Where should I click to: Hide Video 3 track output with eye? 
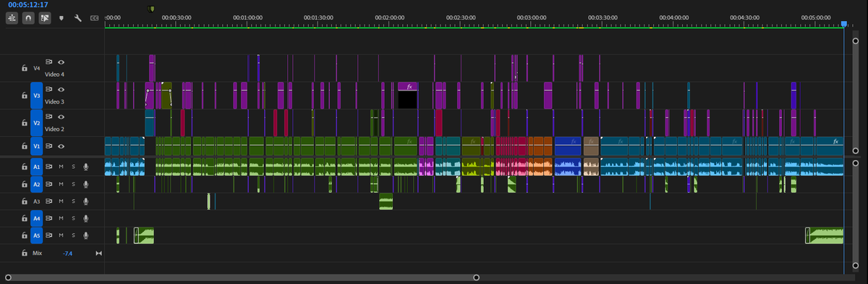61,89
